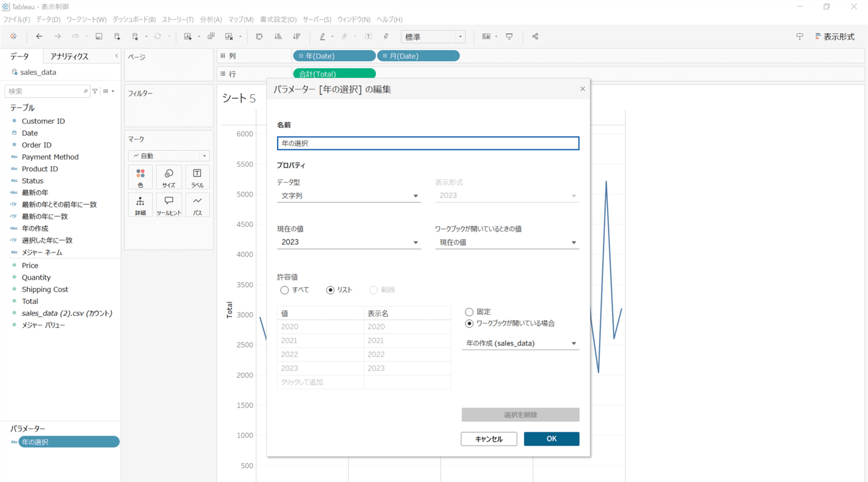This screenshot has height=482, width=868.
Task: Click the Clear sheet icon
Action: click(229, 36)
